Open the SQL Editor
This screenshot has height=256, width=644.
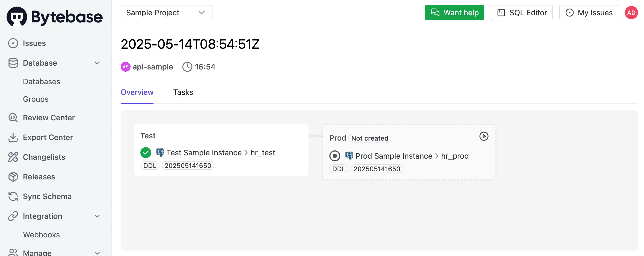point(522,13)
